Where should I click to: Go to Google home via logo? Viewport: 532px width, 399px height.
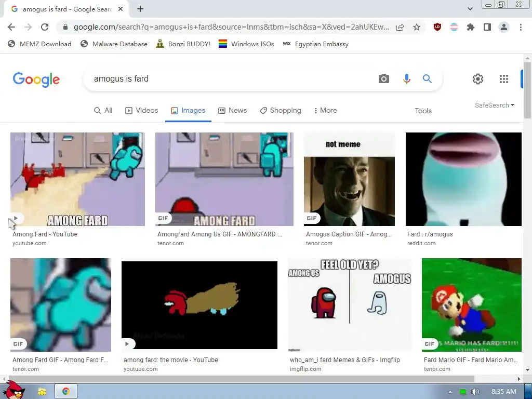[36, 79]
